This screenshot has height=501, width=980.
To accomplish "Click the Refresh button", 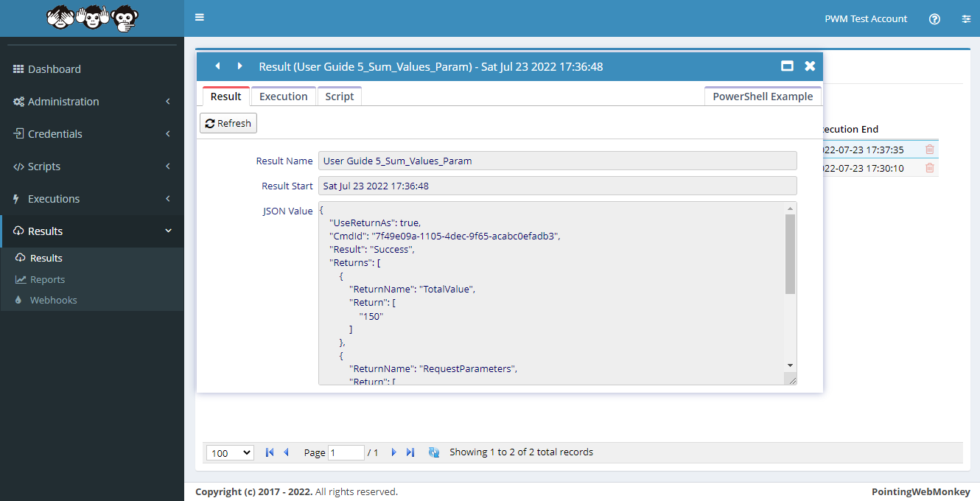I will (228, 124).
